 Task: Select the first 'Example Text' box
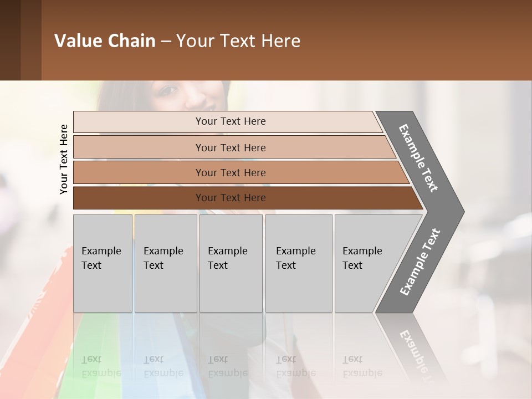point(103,263)
